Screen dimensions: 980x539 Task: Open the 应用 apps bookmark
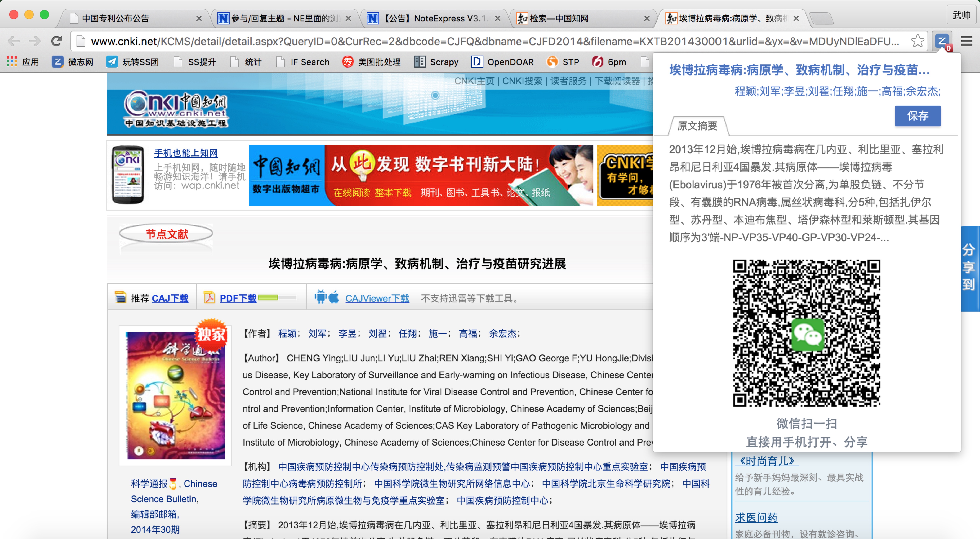point(23,62)
